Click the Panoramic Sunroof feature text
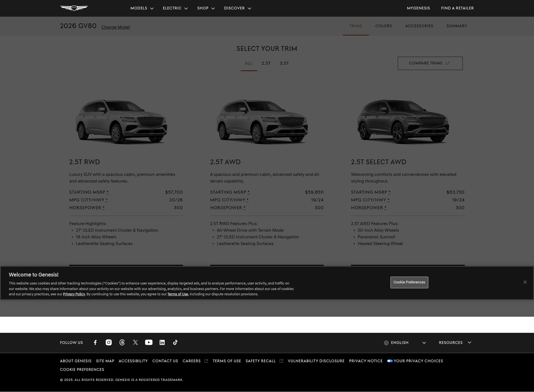534x392 pixels. tap(376, 237)
